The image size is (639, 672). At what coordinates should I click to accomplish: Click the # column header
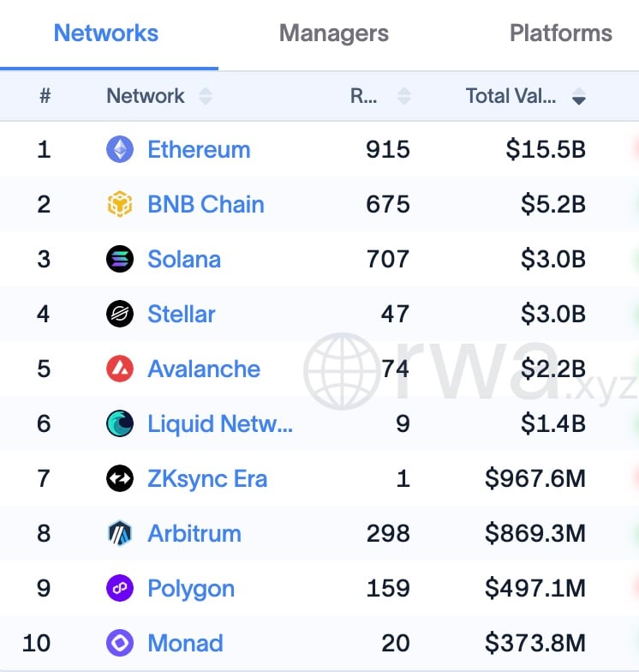point(45,96)
